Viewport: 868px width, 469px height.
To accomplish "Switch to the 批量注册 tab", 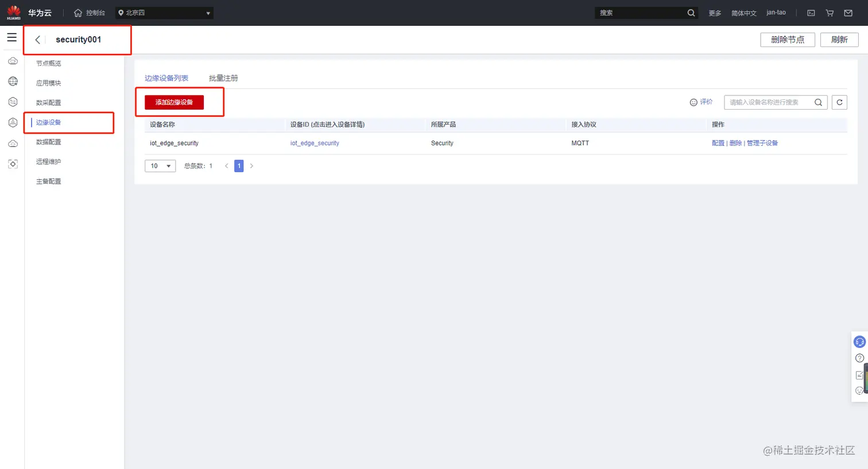I will 223,78.
